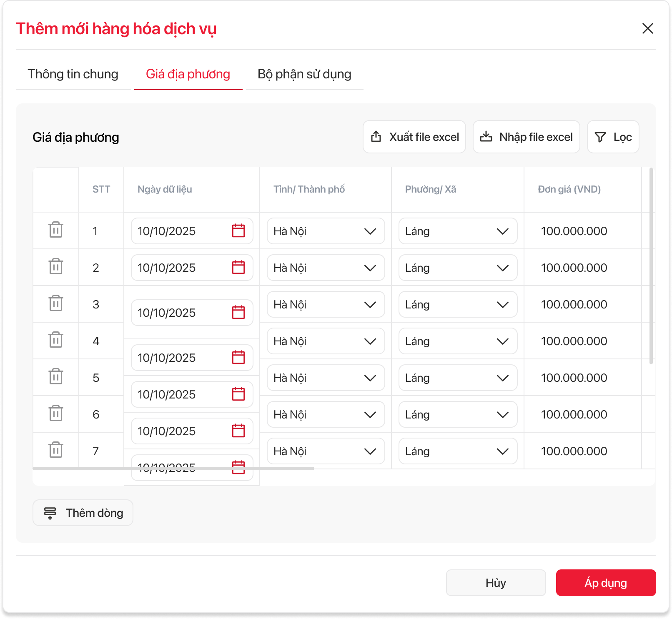The width and height of the screenshot is (672, 619).
Task: Click the table's horizontal scrollbar
Action: click(x=173, y=469)
